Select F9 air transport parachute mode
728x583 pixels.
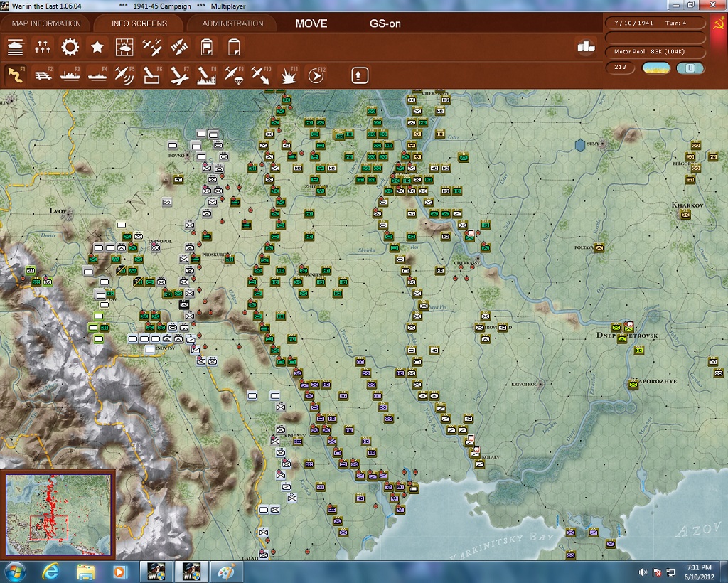point(234,75)
